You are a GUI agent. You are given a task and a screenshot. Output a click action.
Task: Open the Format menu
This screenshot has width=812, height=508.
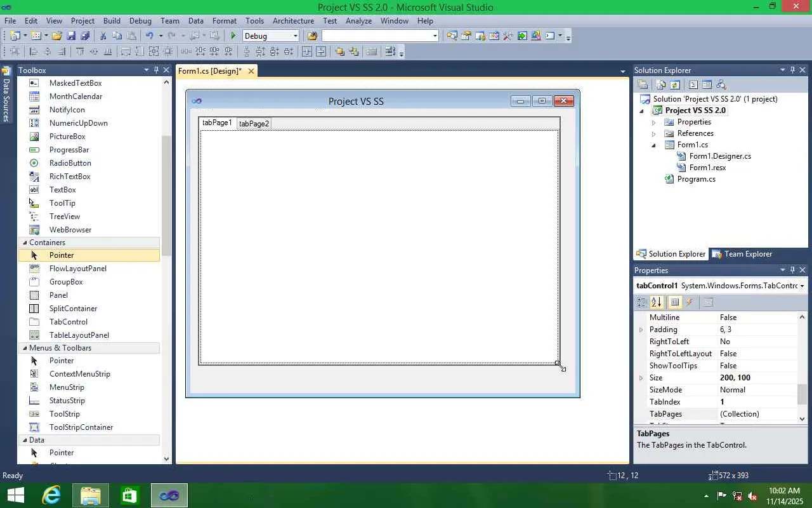225,20
